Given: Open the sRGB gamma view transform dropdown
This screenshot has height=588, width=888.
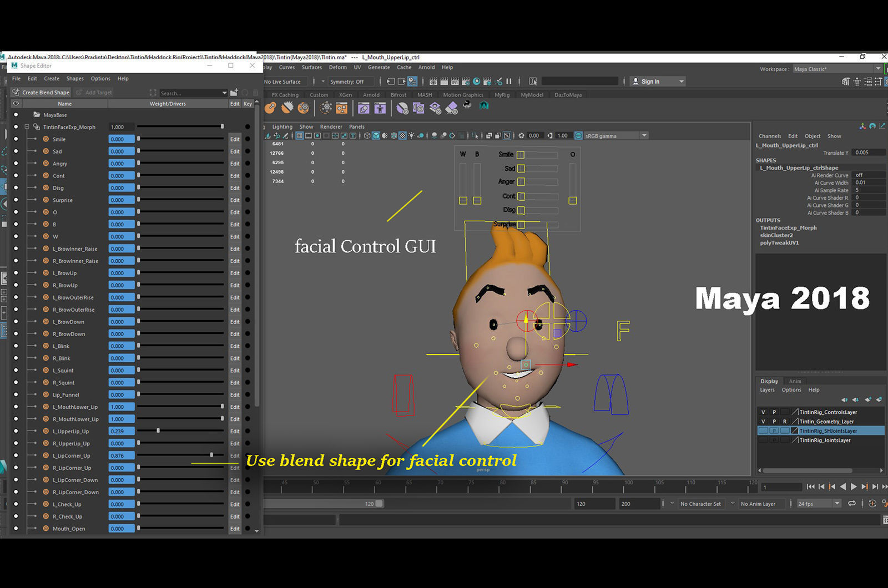Looking at the screenshot, I should coord(616,135).
